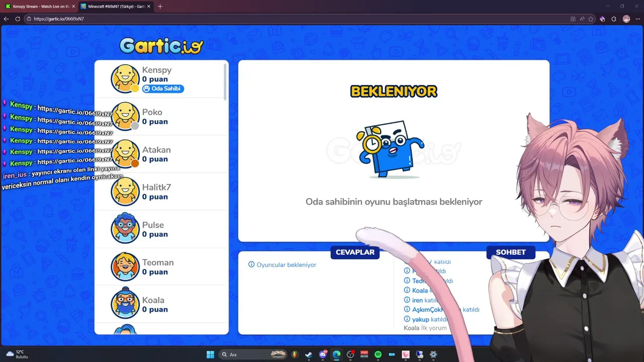
Task: Click Koala's '0 puan' score
Action: (155, 309)
